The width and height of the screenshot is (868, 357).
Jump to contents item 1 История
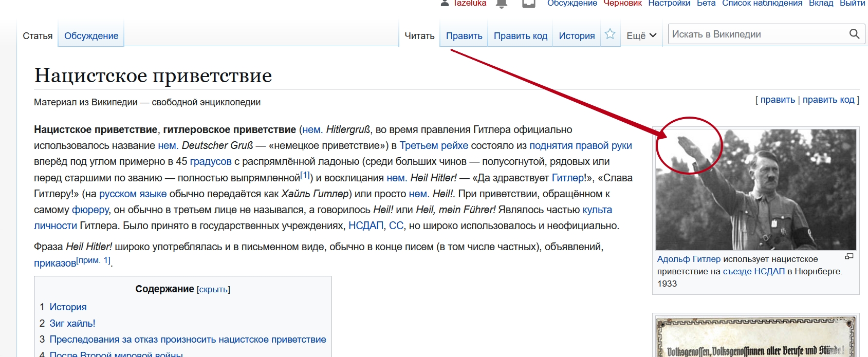pos(68,307)
